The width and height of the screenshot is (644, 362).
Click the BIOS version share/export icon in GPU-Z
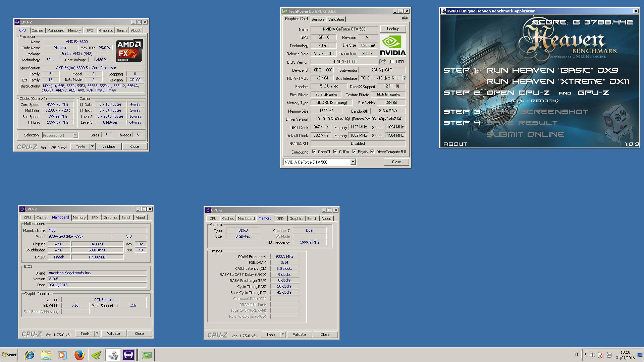[x=382, y=62]
